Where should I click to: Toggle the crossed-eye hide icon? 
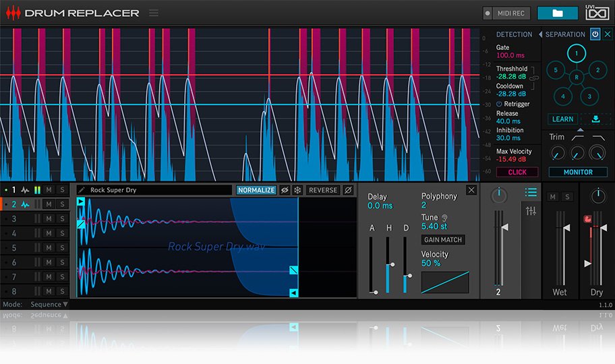(x=285, y=190)
